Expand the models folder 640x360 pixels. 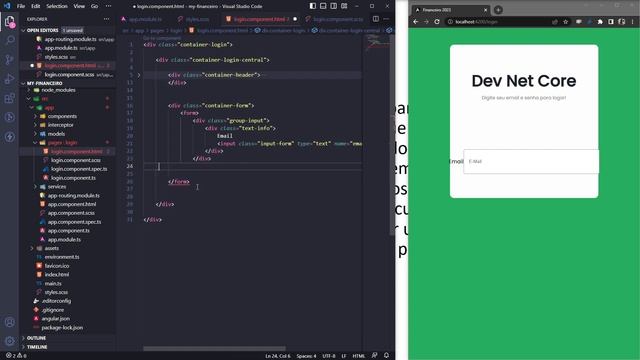click(56, 134)
